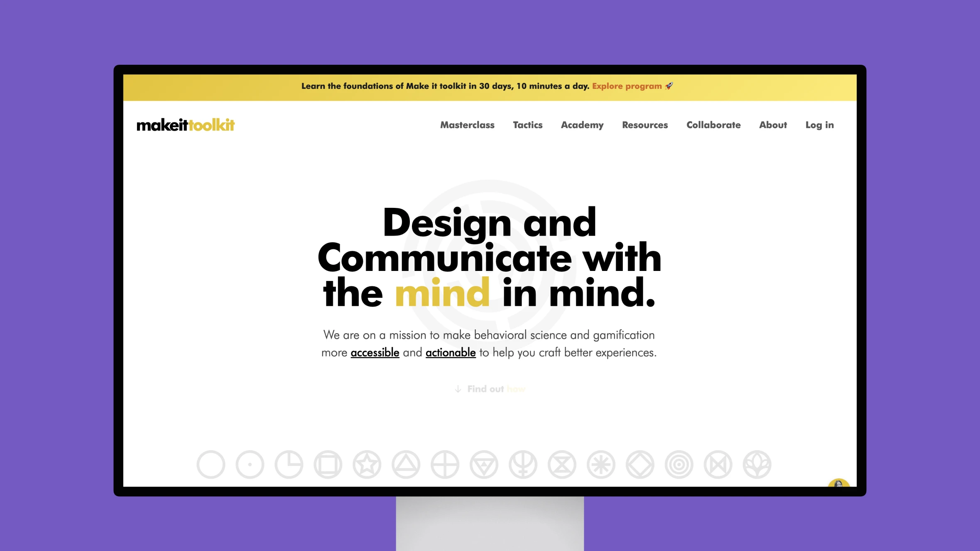
Task: Select the dot/target icon second position
Action: point(249,464)
